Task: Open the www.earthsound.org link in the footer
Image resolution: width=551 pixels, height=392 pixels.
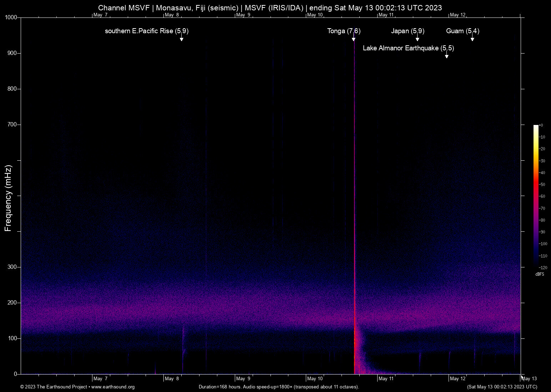Action: point(113,387)
